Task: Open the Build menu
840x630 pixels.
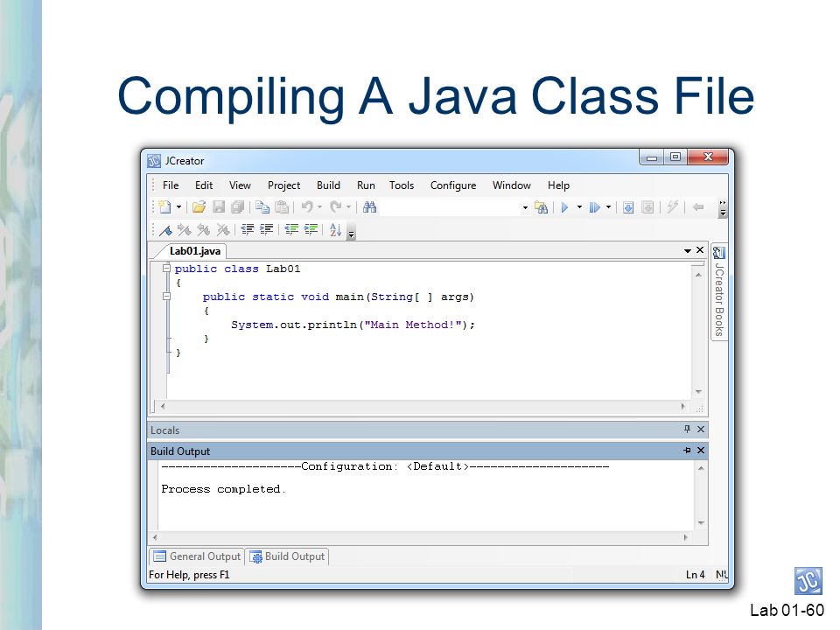Action: pos(328,185)
